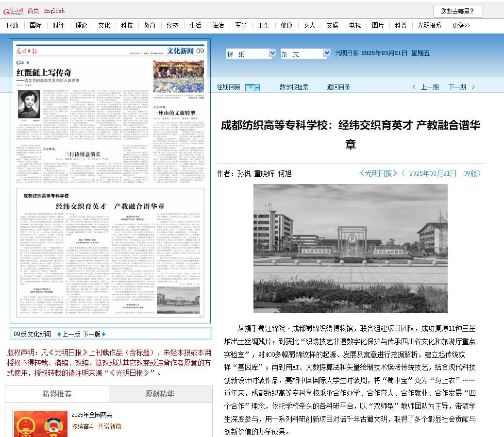Click the 您想去哪里？ search box

[458, 11]
